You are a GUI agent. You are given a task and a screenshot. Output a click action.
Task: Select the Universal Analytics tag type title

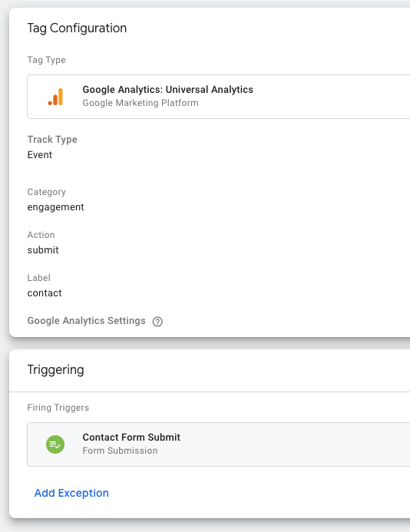click(x=167, y=90)
